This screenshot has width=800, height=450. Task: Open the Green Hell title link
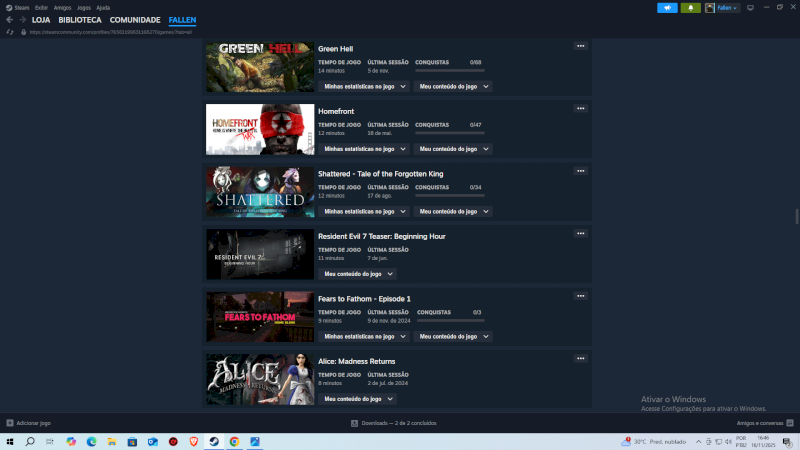(335, 49)
